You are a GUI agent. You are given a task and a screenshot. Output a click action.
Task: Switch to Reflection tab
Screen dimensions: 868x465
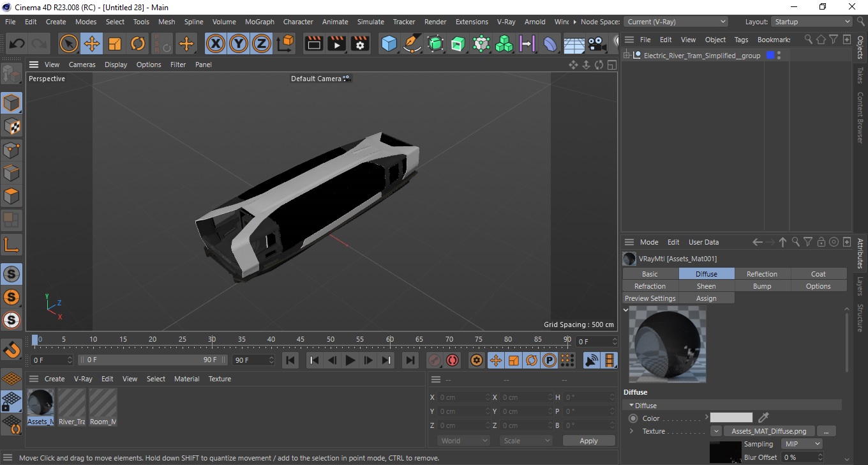coord(762,274)
